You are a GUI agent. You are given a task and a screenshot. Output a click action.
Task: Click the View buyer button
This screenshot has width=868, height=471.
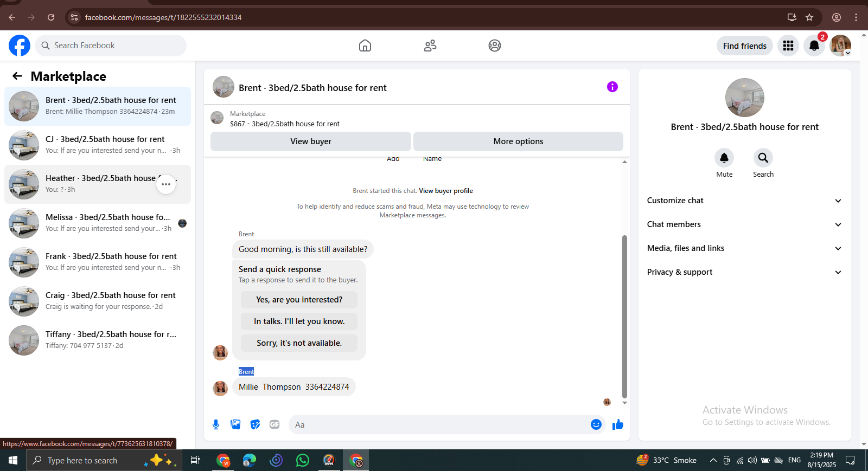(x=311, y=141)
